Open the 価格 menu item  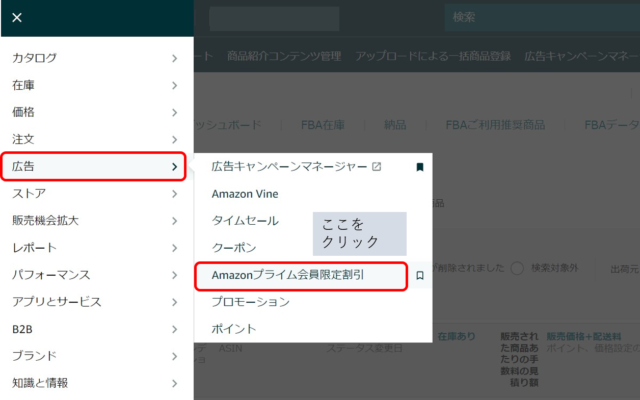(x=97, y=112)
